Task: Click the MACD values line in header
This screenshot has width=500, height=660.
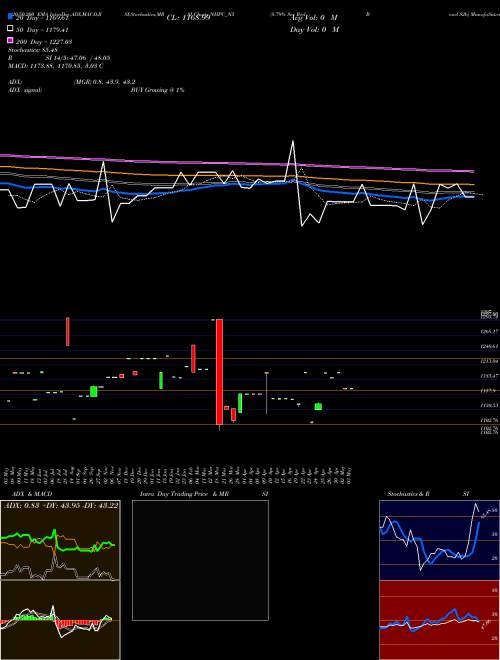Action: [x=56, y=66]
